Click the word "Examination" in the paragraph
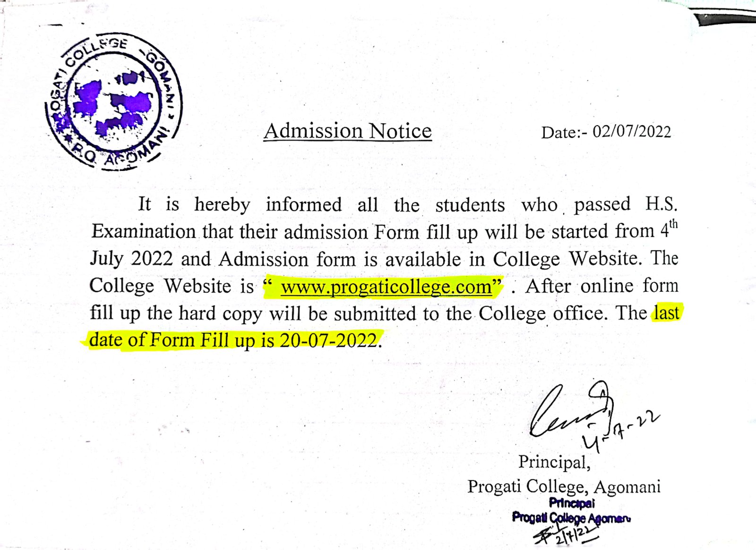 tap(143, 231)
